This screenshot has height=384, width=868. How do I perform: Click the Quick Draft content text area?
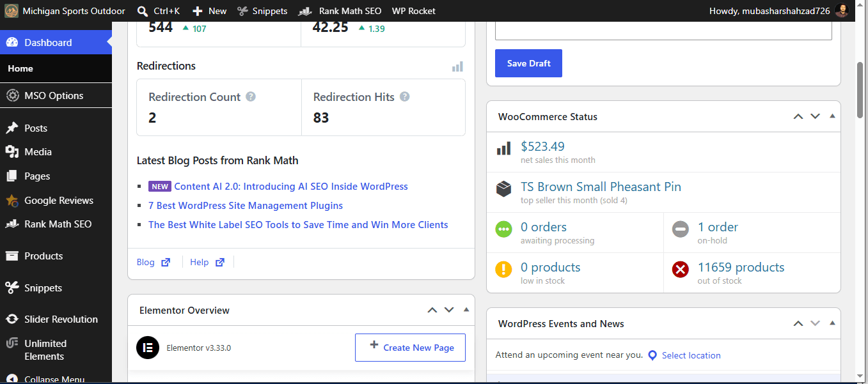coord(663,31)
